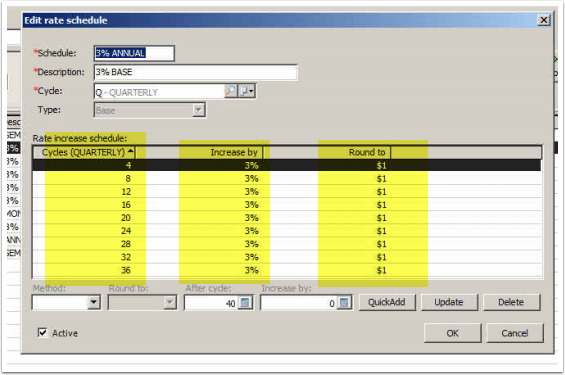The width and height of the screenshot is (565, 375).
Task: Select the row with cycle 32
Action: (287, 257)
